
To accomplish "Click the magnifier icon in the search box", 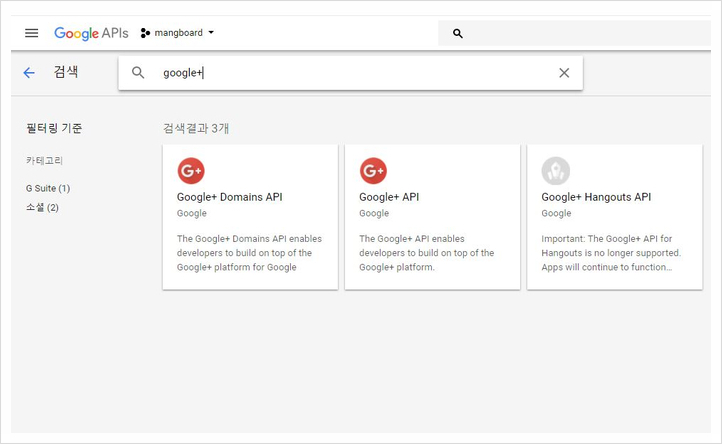I will [139, 73].
